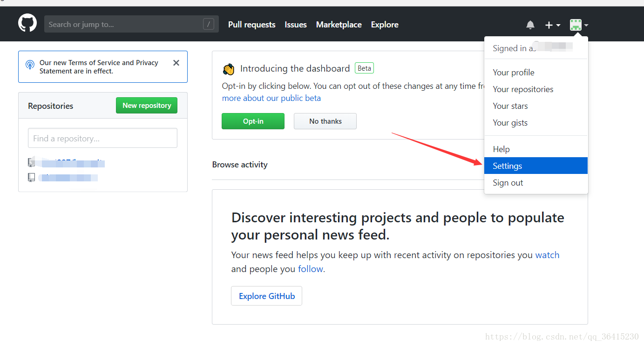
Task: Click the Explore GitHub button
Action: (267, 296)
